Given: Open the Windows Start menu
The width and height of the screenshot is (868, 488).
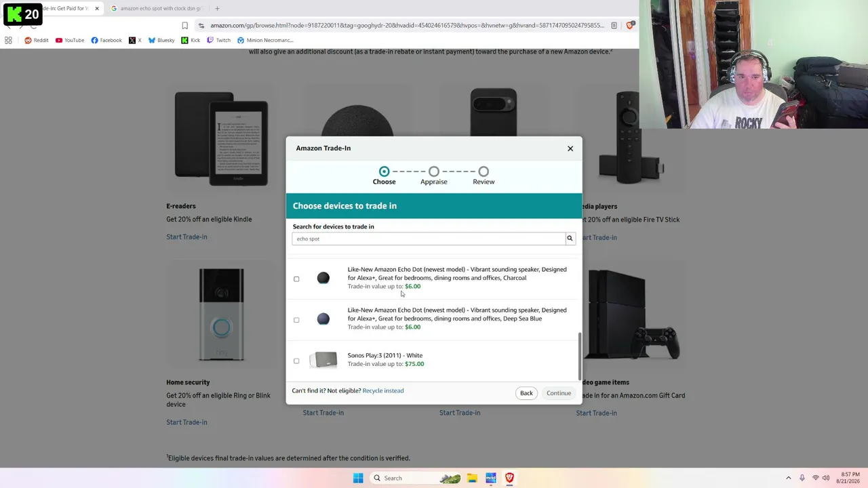Looking at the screenshot, I should tap(358, 478).
